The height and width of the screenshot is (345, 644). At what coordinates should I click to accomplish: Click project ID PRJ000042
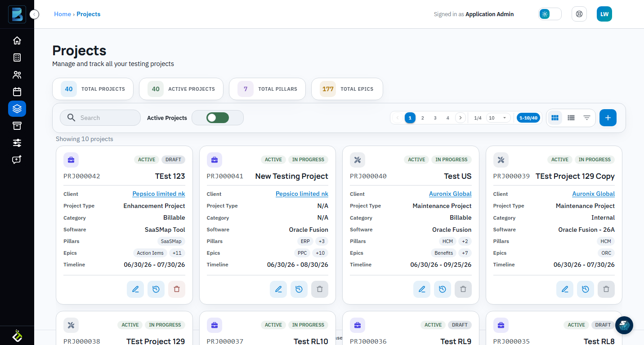82,176
